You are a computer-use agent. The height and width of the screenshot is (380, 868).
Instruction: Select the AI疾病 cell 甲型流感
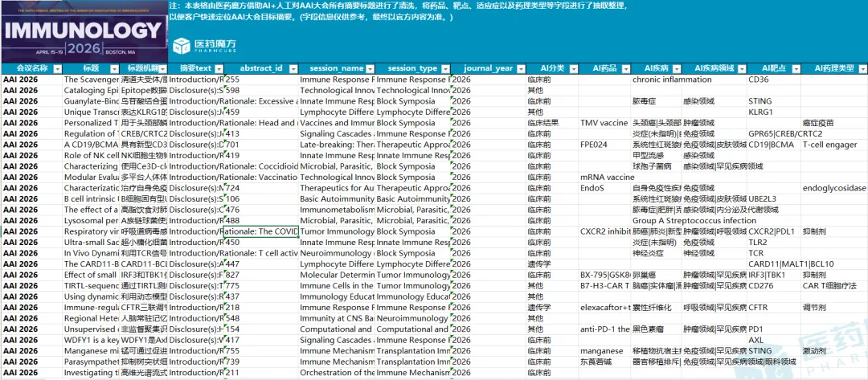coord(657,155)
